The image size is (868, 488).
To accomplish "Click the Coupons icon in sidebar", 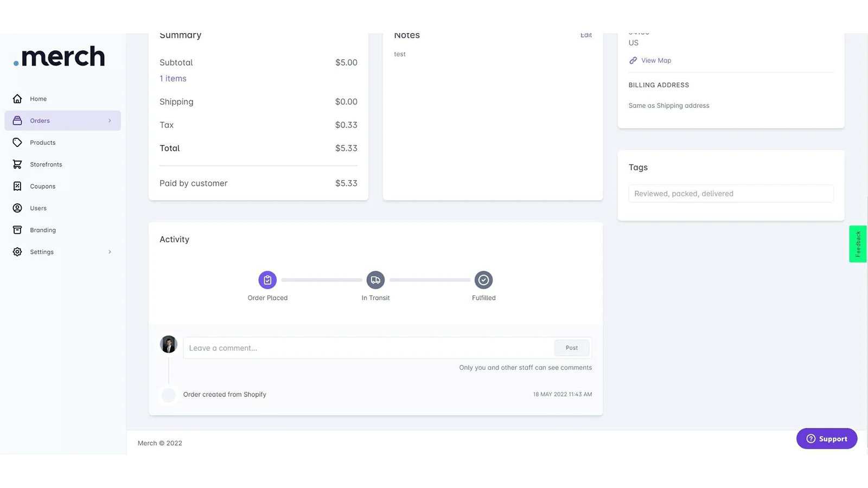I will point(17,186).
